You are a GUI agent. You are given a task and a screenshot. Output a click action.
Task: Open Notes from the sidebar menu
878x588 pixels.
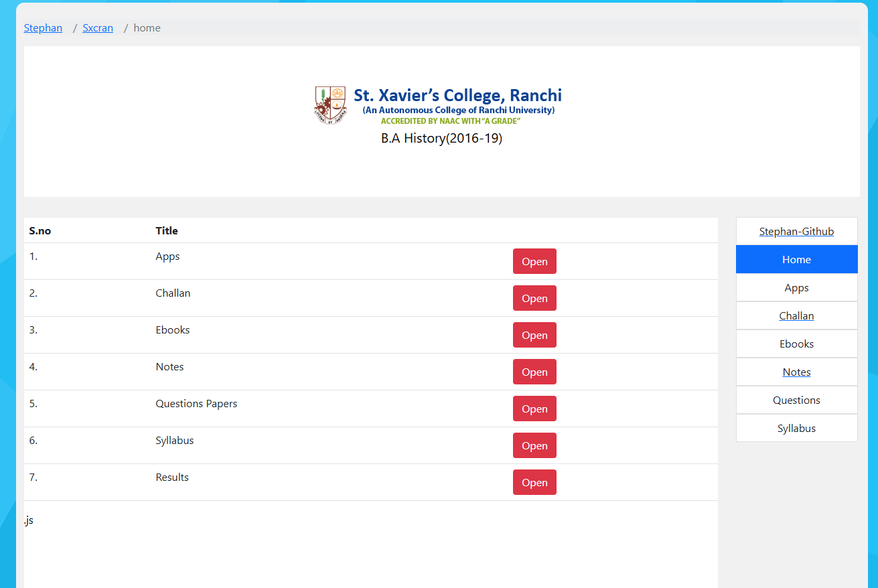pos(796,372)
